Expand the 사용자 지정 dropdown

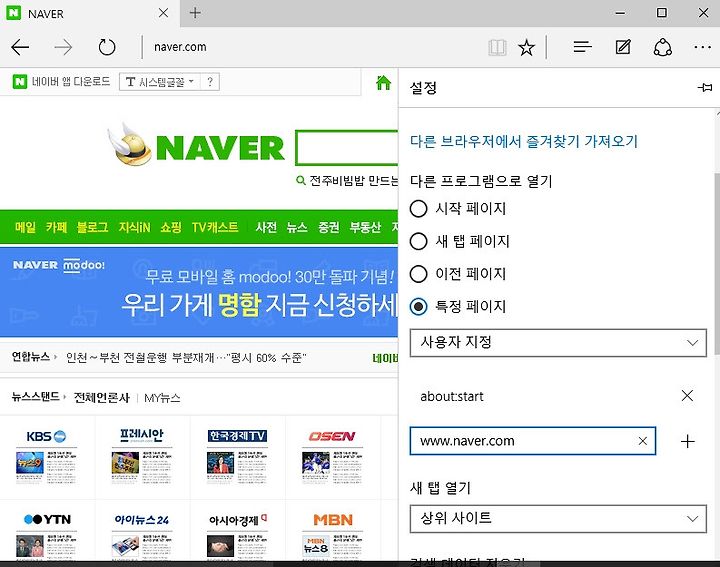point(558,342)
